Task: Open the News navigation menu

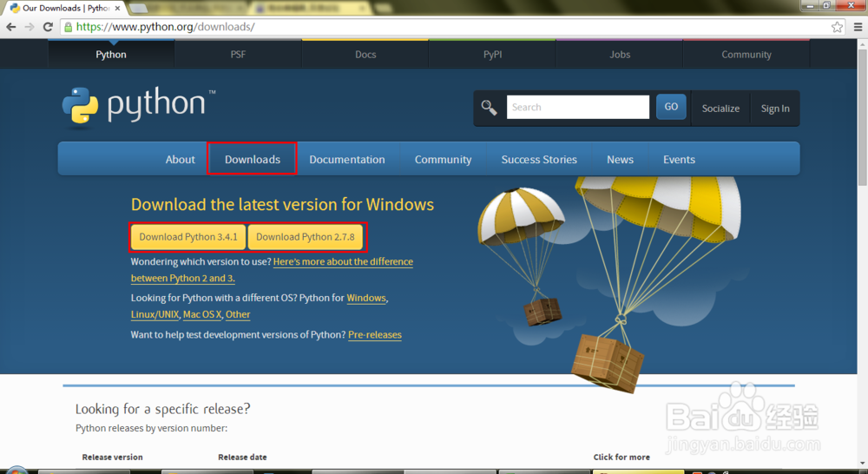Action: pyautogui.click(x=620, y=160)
